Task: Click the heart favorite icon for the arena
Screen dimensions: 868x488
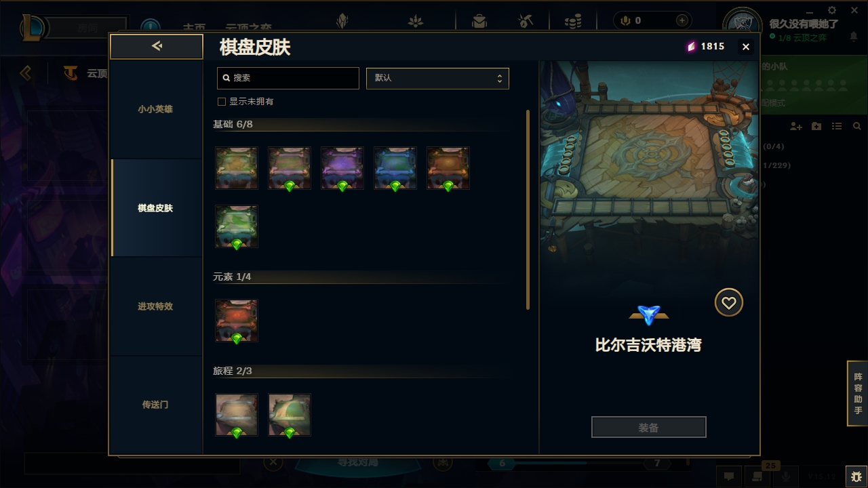Action: click(x=729, y=303)
